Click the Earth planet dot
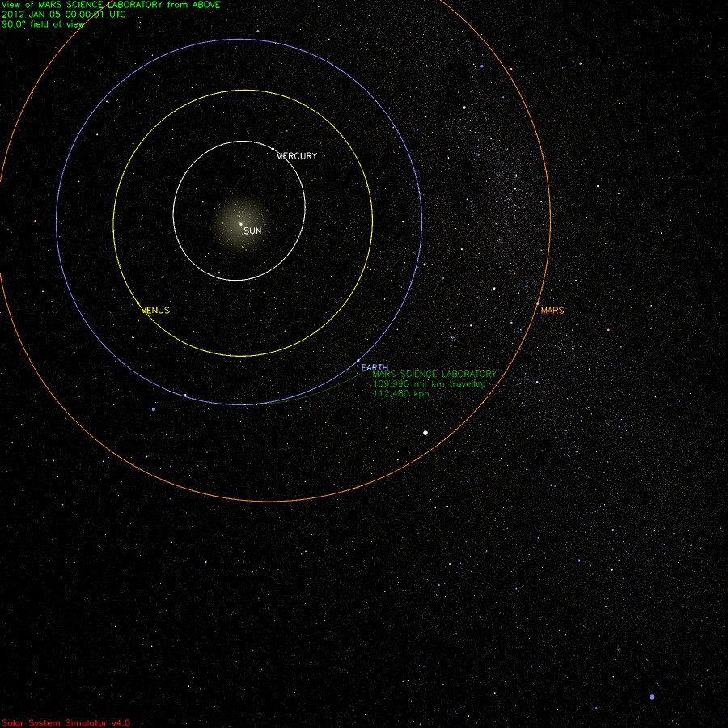The width and height of the screenshot is (728, 728). (358, 361)
